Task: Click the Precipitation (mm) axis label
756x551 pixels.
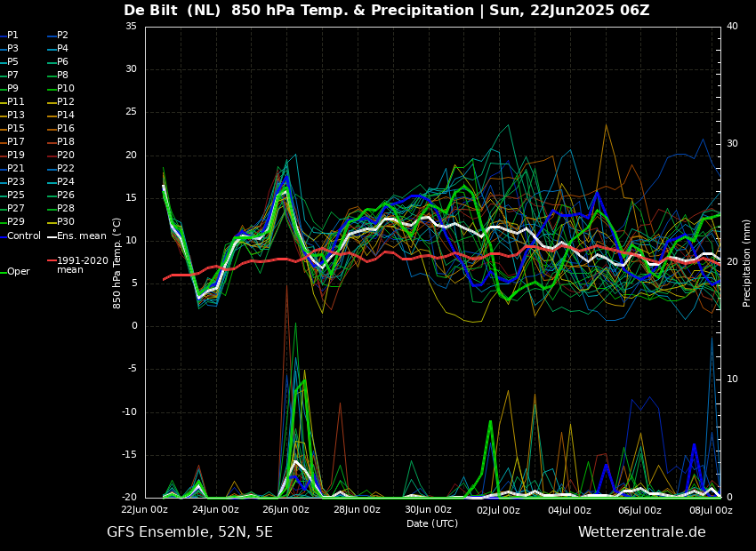Action: 746,262
